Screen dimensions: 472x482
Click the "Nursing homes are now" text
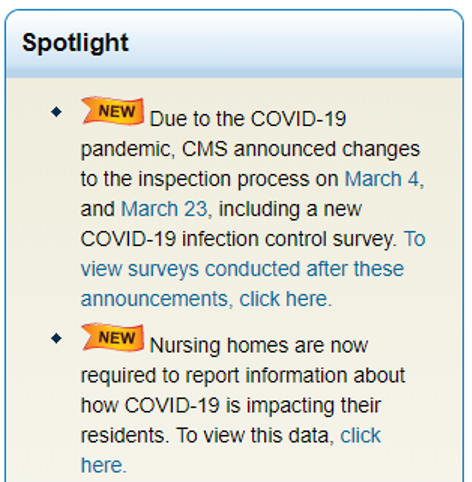(259, 345)
